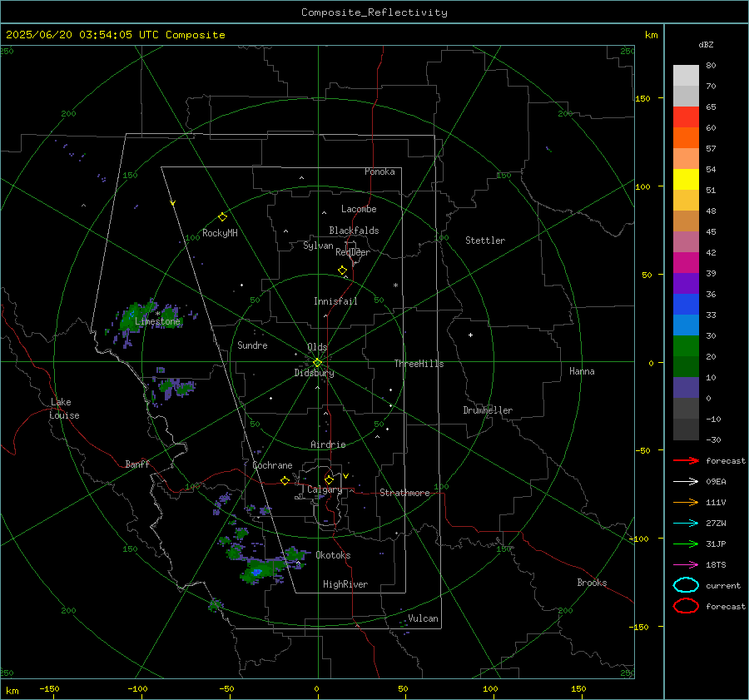Click the blue storm core west of Okotoks
This screenshot has height=700, width=749.
coord(256,572)
